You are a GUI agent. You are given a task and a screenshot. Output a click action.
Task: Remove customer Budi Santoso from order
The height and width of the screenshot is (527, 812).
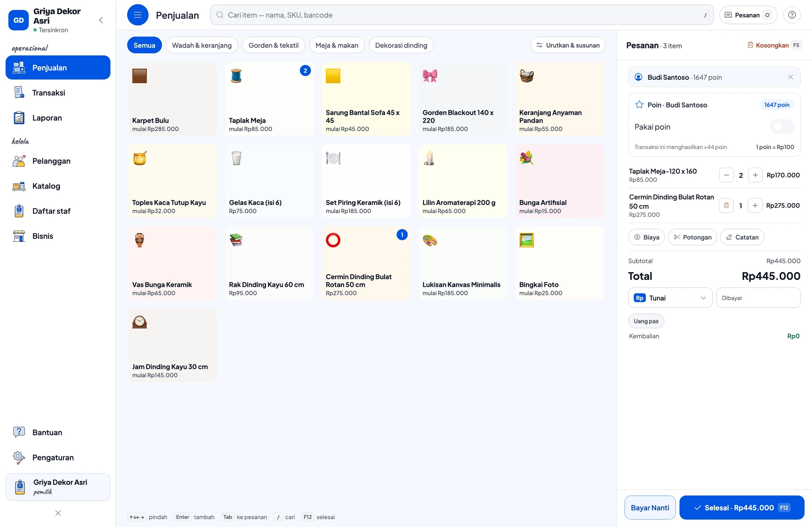click(x=790, y=77)
